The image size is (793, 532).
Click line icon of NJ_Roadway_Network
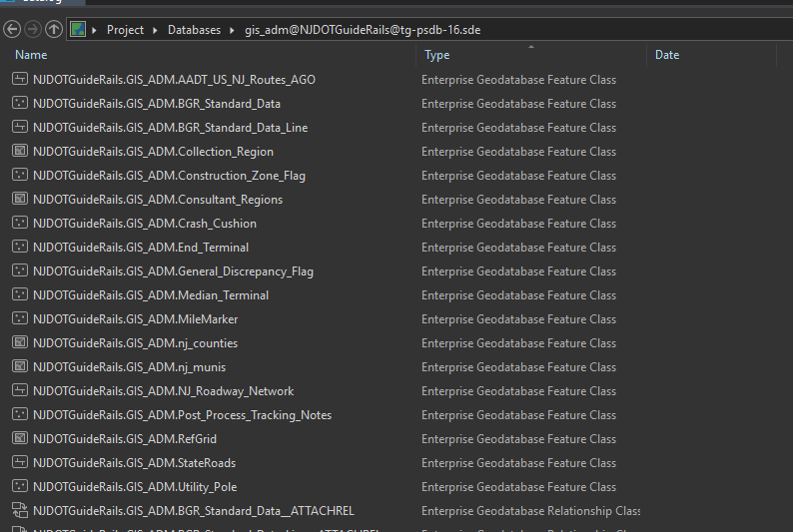coord(20,390)
